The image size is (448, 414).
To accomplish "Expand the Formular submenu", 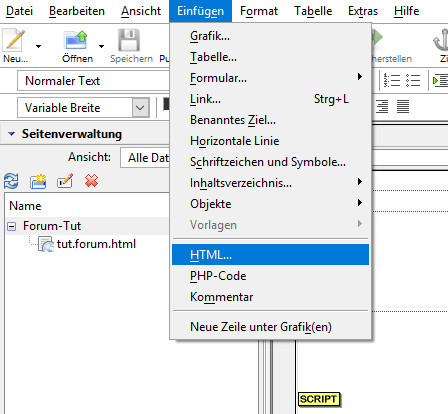I will coord(270,78).
